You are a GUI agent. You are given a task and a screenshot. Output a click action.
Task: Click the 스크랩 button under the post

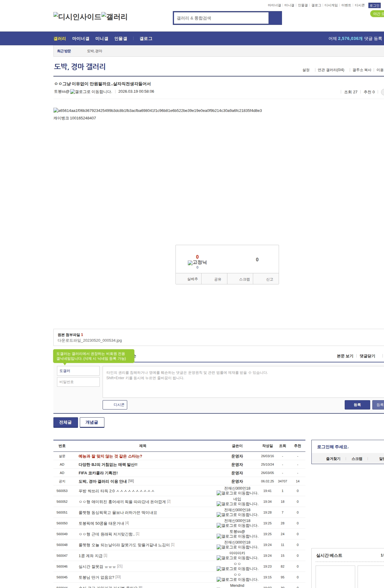click(x=240, y=279)
